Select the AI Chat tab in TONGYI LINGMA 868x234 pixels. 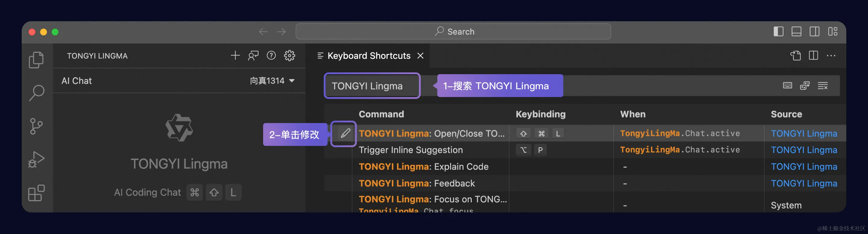pyautogui.click(x=76, y=81)
